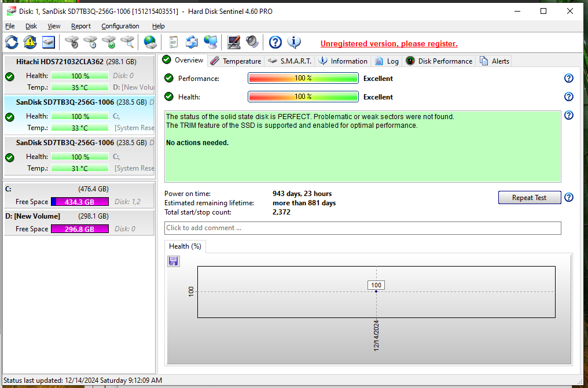Open the Disk menu

tap(31, 26)
